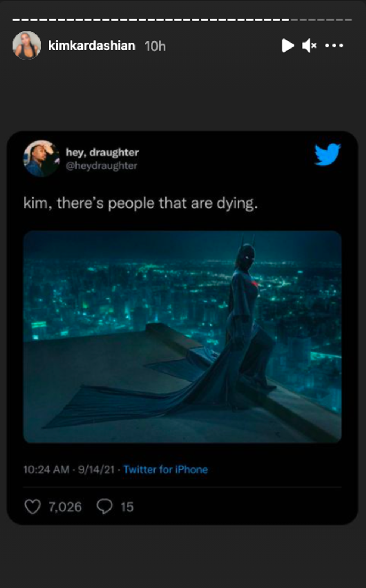
Task: Click the played portion of story progress bar
Action: click(x=149, y=19)
